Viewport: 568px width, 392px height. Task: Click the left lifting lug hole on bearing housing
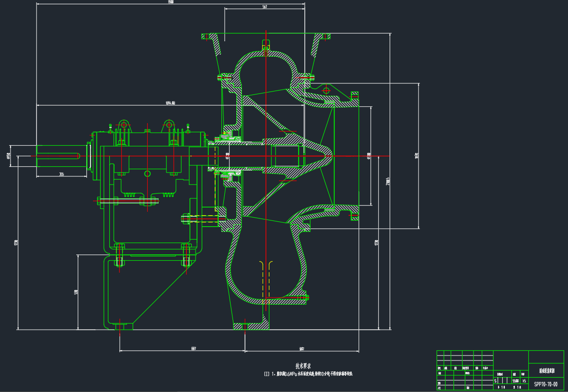[124, 125]
